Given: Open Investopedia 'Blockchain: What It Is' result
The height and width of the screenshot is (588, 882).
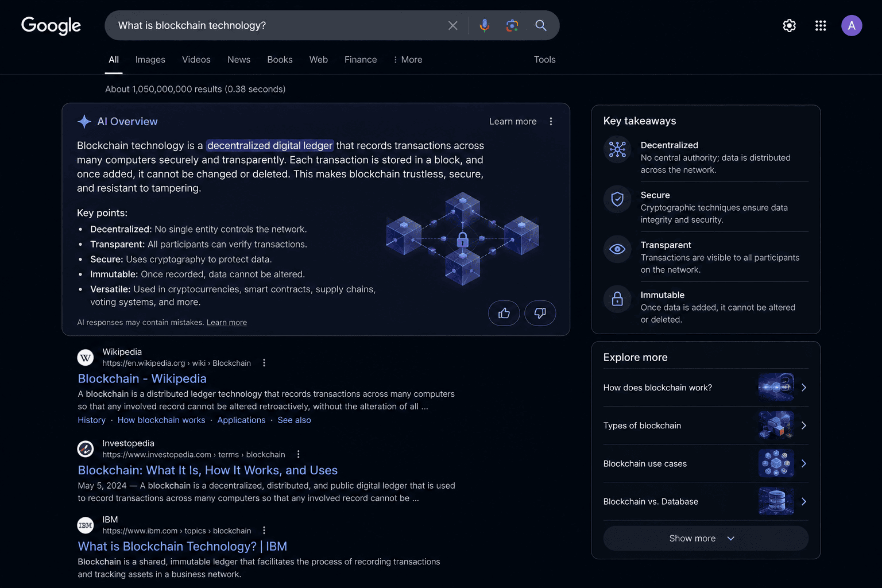Looking at the screenshot, I should coord(208,470).
